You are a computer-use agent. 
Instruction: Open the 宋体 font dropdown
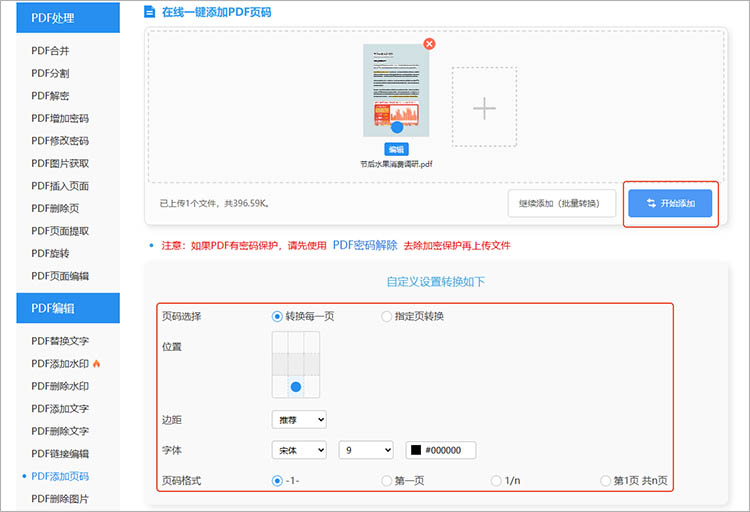pyautogui.click(x=299, y=450)
